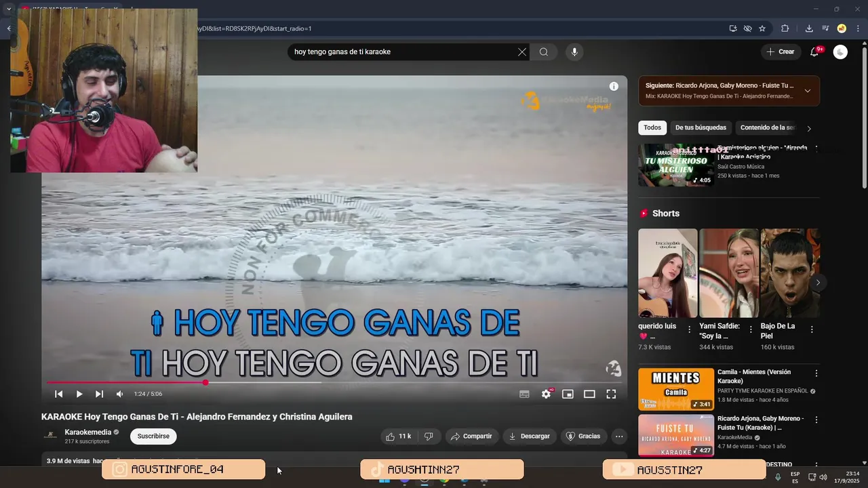Bookmark this page with the star
The width and height of the screenshot is (868, 488).
click(x=762, y=28)
